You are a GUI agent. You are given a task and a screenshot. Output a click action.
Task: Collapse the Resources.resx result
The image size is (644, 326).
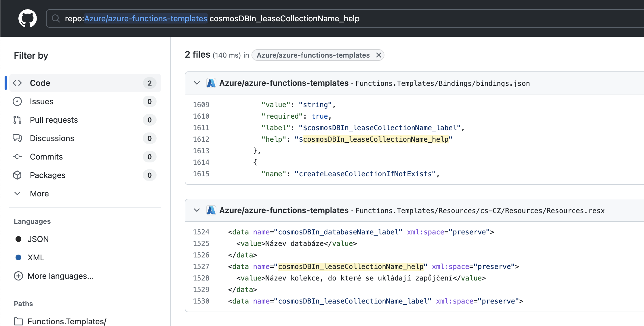197,210
